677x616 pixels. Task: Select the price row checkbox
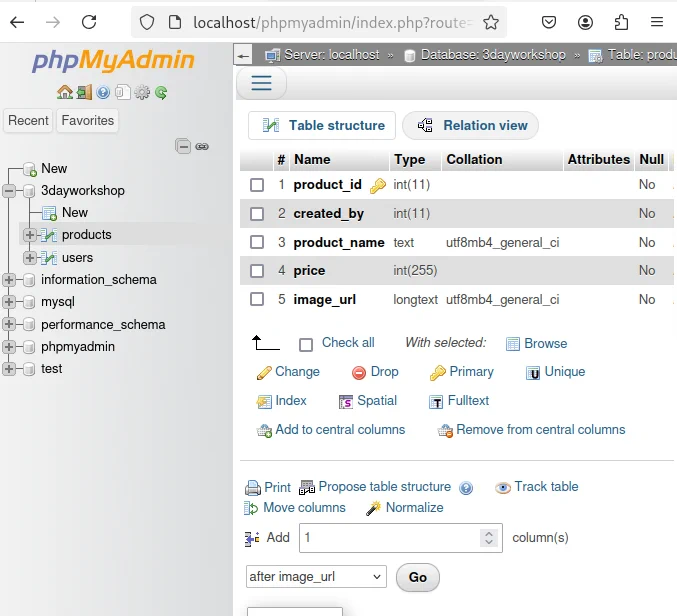257,271
